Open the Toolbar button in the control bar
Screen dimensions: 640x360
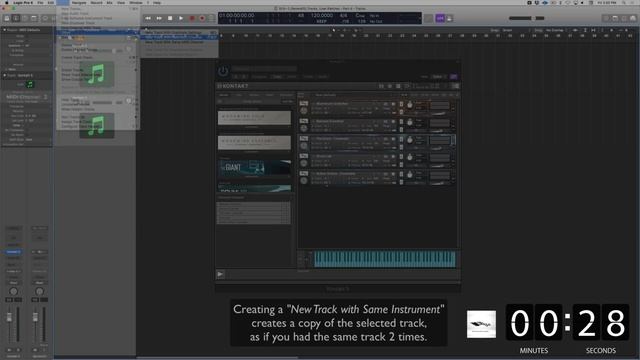(34, 18)
